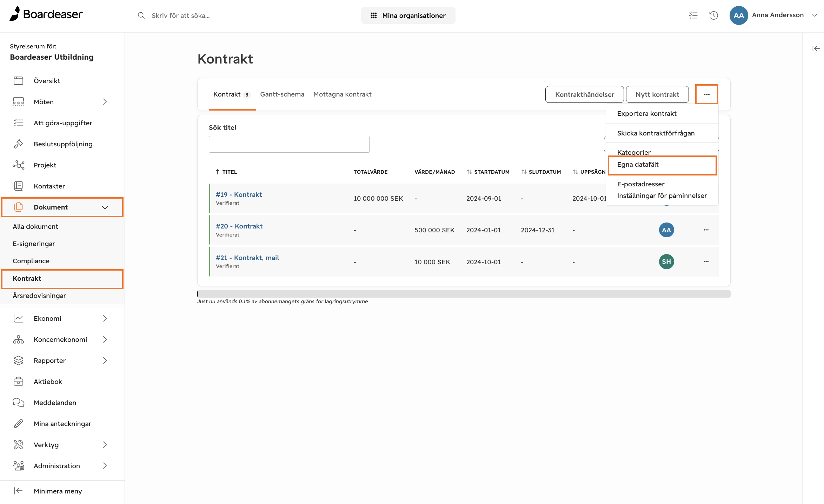
Task: Collapse the Dokument section chevron
Action: (105, 207)
